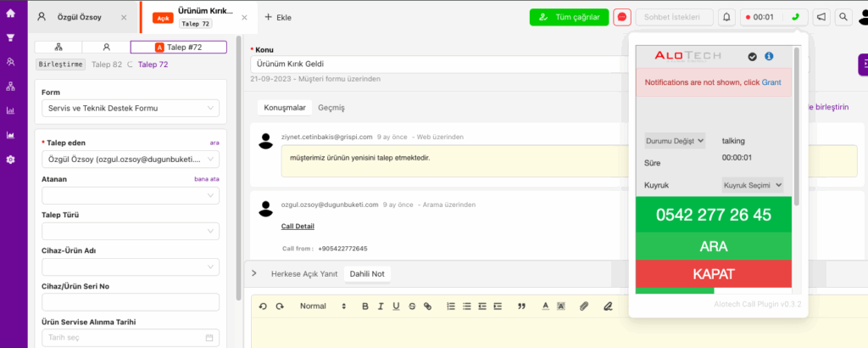This screenshot has width=868, height=348.
Task: Click the green ARA call button
Action: [714, 246]
